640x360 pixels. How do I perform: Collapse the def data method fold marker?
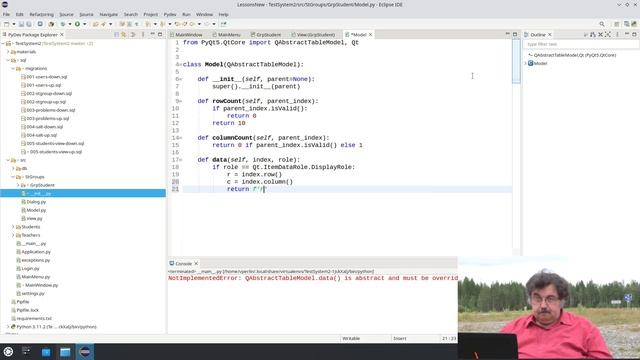181,160
